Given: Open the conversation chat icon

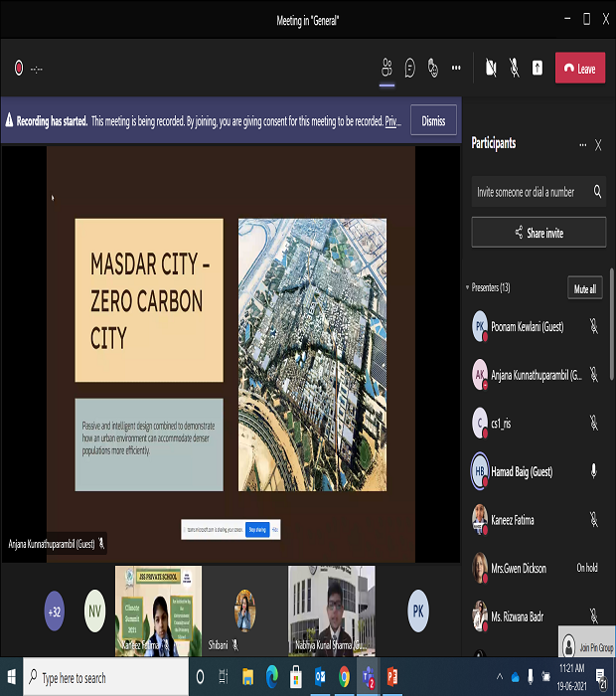Looking at the screenshot, I should [x=410, y=68].
